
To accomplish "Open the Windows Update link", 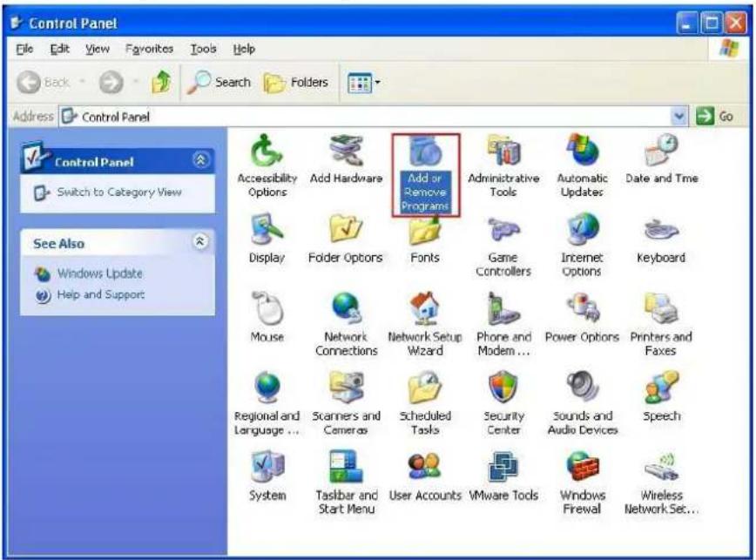I will (89, 273).
